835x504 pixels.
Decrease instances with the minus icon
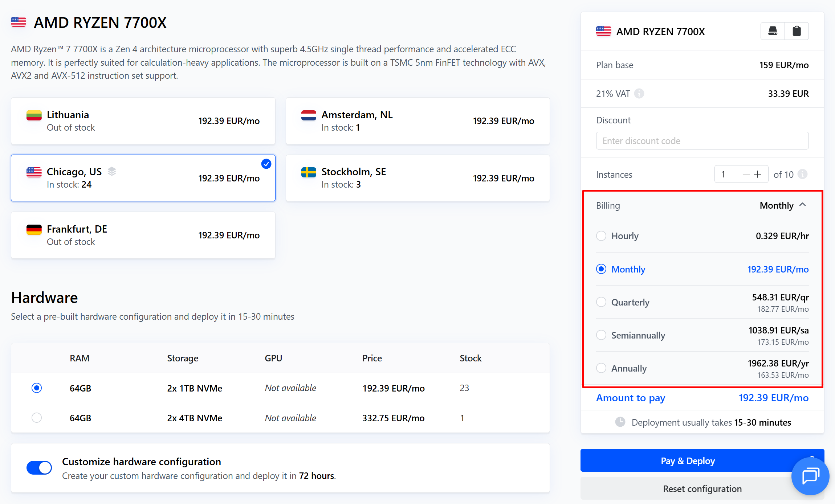[746, 175]
